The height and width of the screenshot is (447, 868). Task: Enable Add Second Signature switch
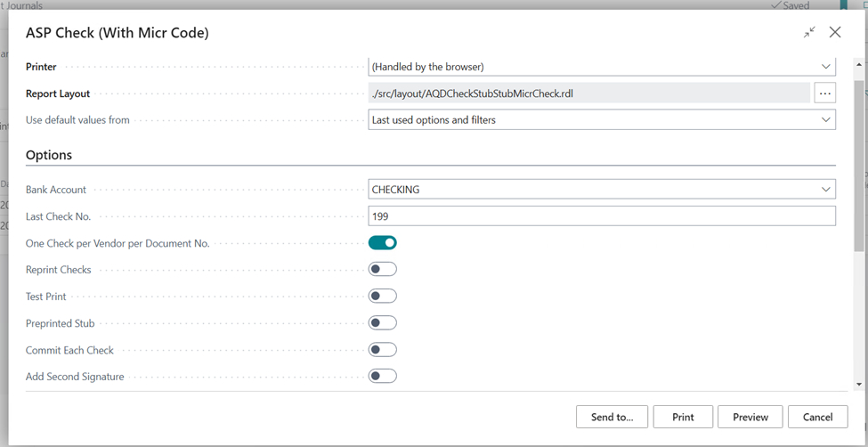(x=383, y=377)
